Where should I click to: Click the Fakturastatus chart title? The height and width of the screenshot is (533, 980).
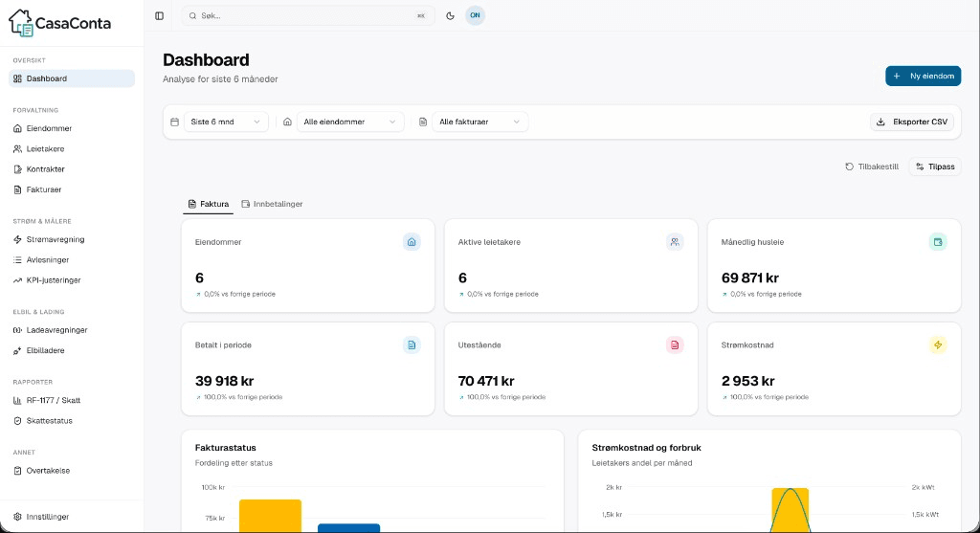(x=226, y=448)
